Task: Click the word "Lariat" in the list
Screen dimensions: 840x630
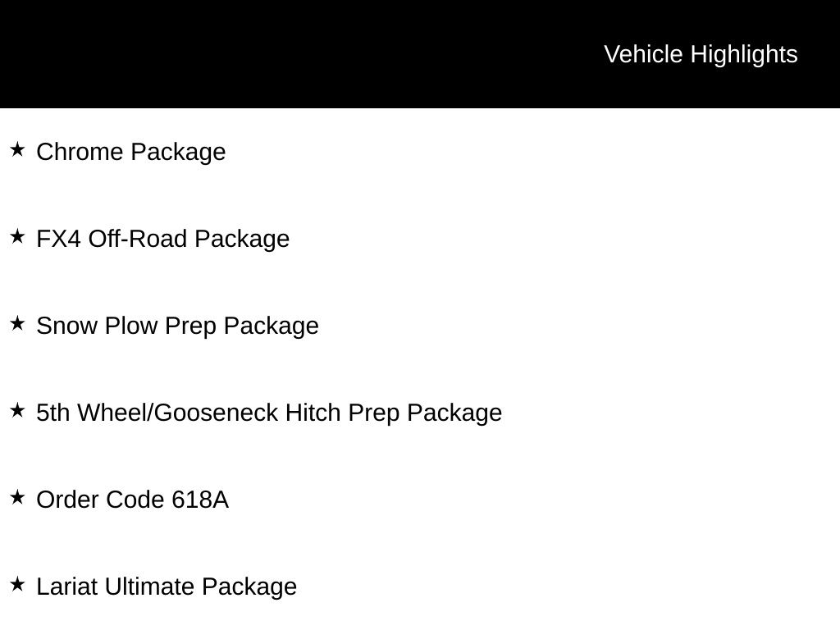Action: click(67, 587)
